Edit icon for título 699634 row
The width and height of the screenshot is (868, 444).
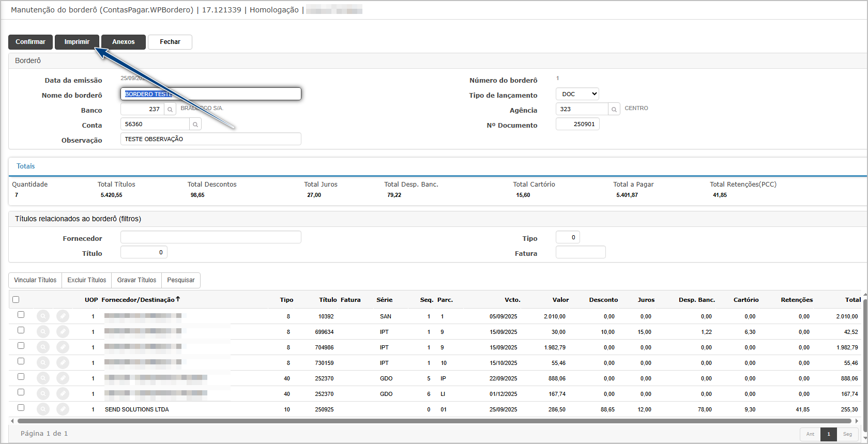[63, 332]
